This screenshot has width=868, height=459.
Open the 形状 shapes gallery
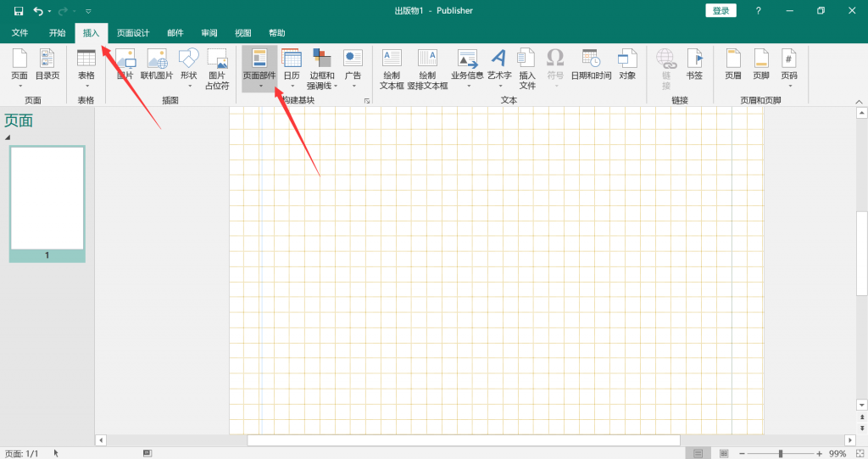click(189, 68)
